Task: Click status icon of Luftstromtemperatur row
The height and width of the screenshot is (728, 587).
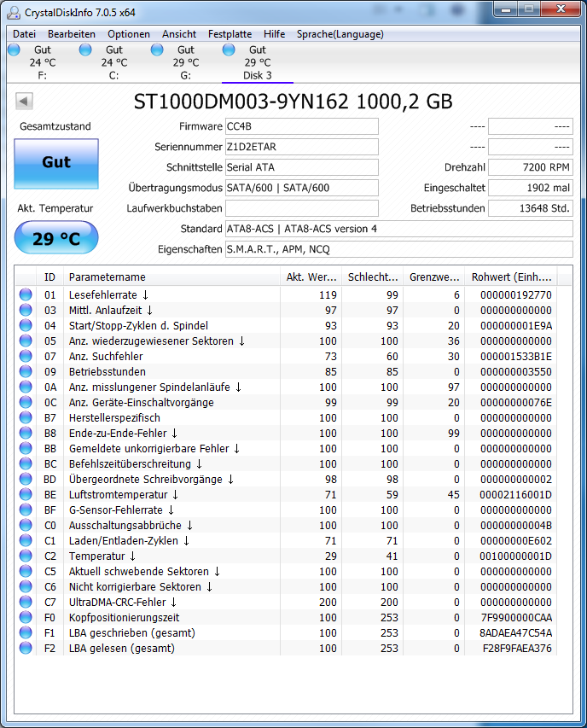Action: (26, 494)
